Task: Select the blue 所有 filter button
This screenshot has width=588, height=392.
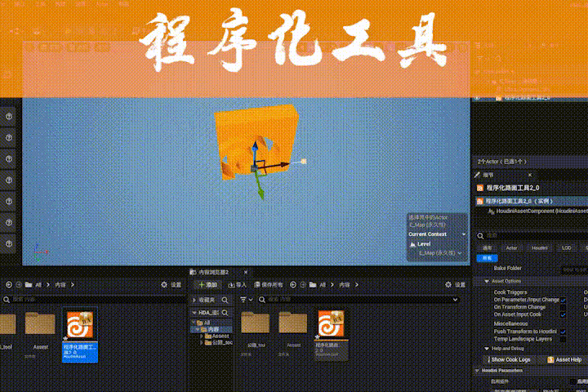Action: point(487,258)
